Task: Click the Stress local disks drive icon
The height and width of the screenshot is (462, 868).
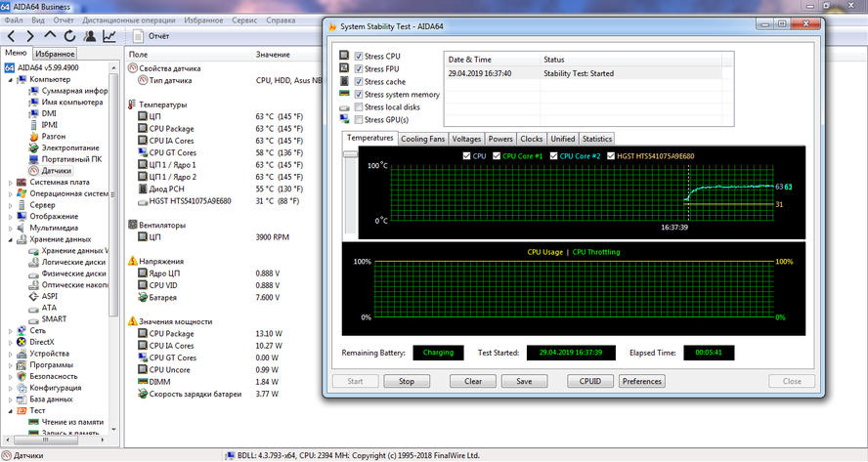Action: coord(344,106)
